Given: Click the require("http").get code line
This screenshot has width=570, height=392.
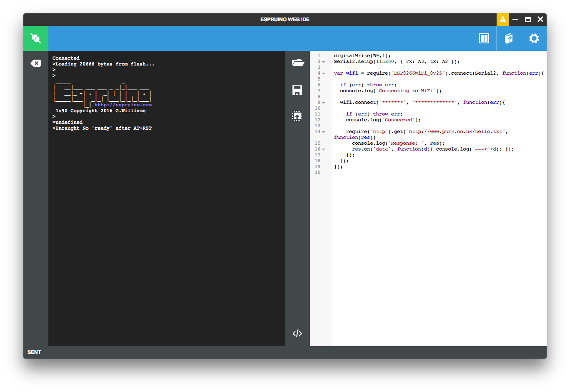Looking at the screenshot, I should click(427, 131).
